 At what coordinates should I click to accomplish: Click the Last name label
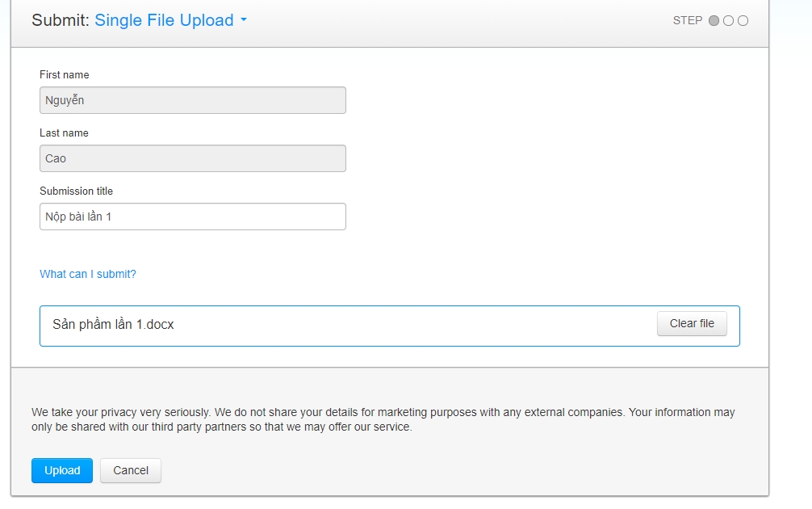coord(64,133)
